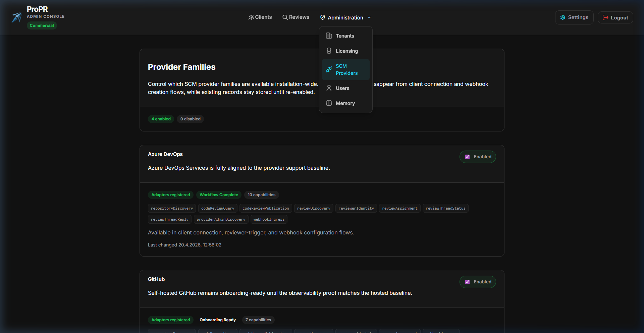Viewport: 644px width, 333px height.
Task: Go to the Clients page
Action: (260, 17)
